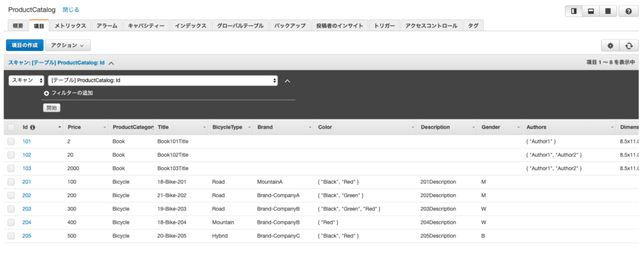Click the plus icon next to フィルターの追加
644x256 pixels.
point(46,93)
